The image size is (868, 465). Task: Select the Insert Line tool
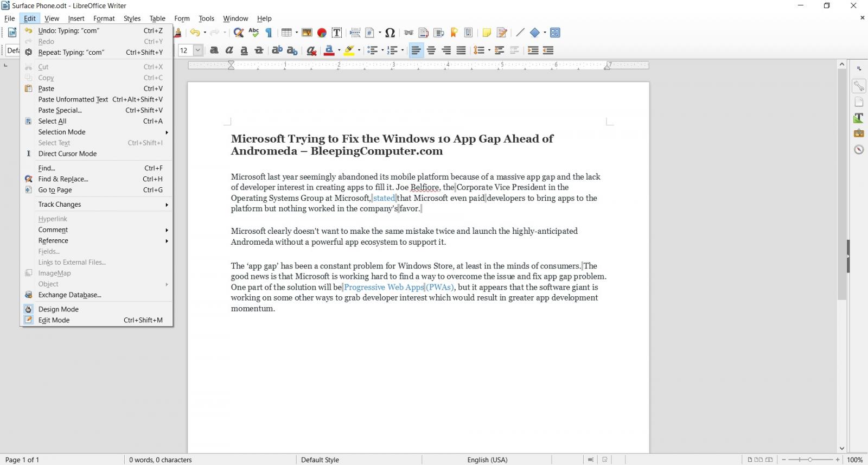pos(520,33)
